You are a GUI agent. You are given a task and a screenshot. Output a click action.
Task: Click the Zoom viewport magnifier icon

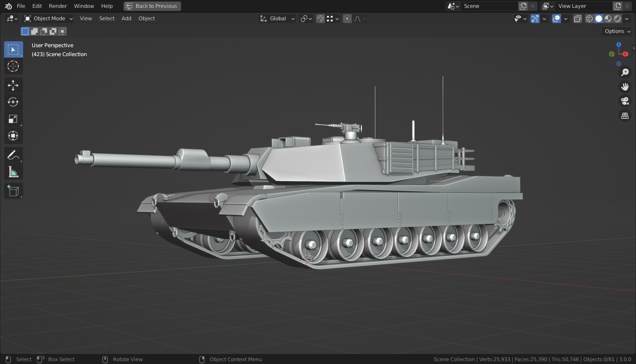tap(625, 72)
